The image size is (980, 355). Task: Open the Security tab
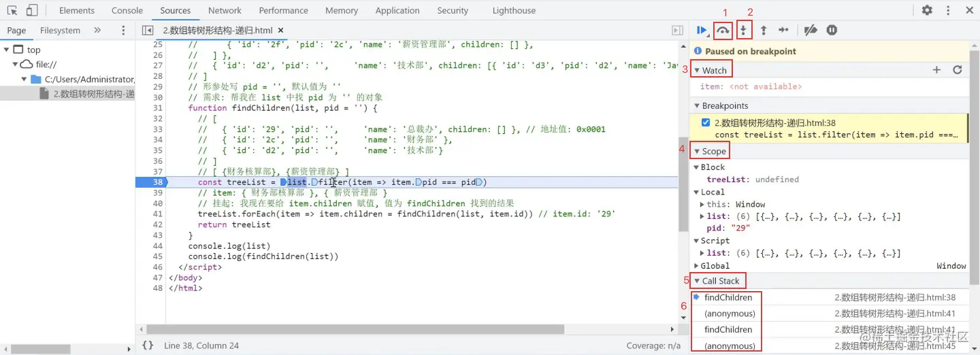tap(453, 10)
